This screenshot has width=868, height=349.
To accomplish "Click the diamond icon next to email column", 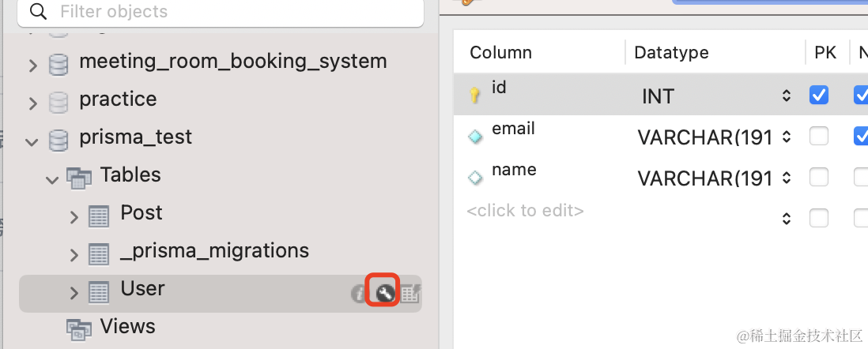I will pos(475,137).
